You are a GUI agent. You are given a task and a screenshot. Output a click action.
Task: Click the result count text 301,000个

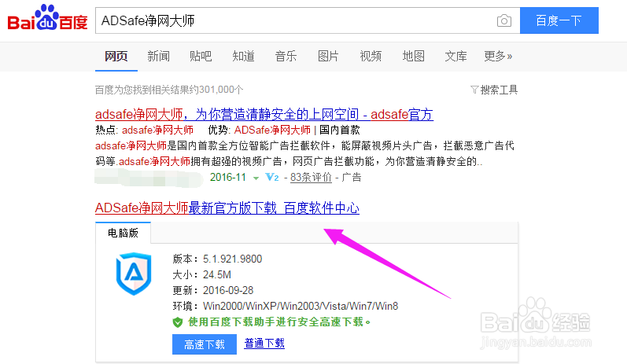point(221,90)
